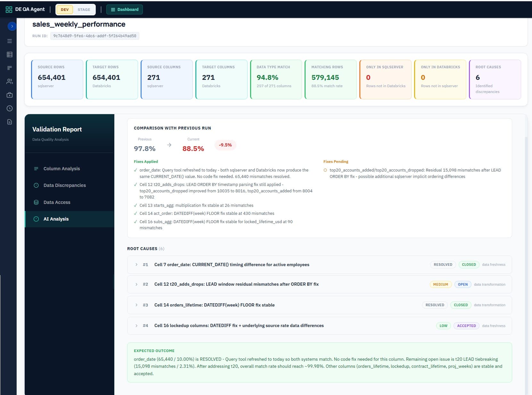The image size is (532, 395).
Task: Expand the sidebar with the blue arrow button
Action: click(12, 26)
